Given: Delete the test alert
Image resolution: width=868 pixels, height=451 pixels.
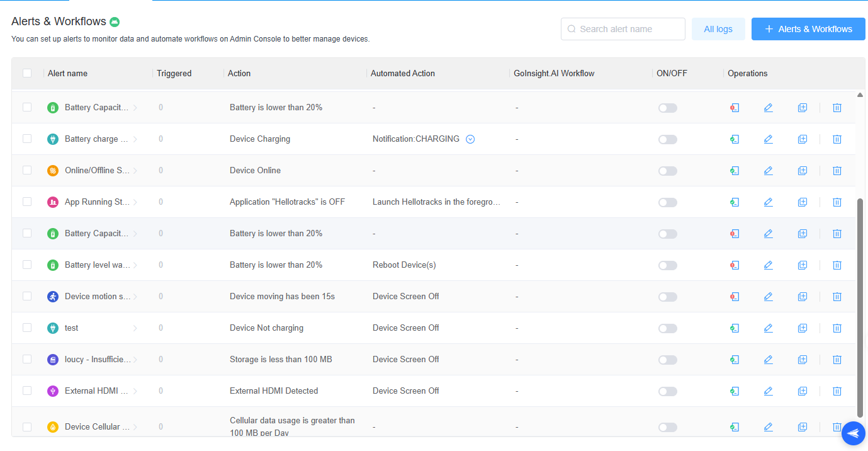Looking at the screenshot, I should point(837,328).
